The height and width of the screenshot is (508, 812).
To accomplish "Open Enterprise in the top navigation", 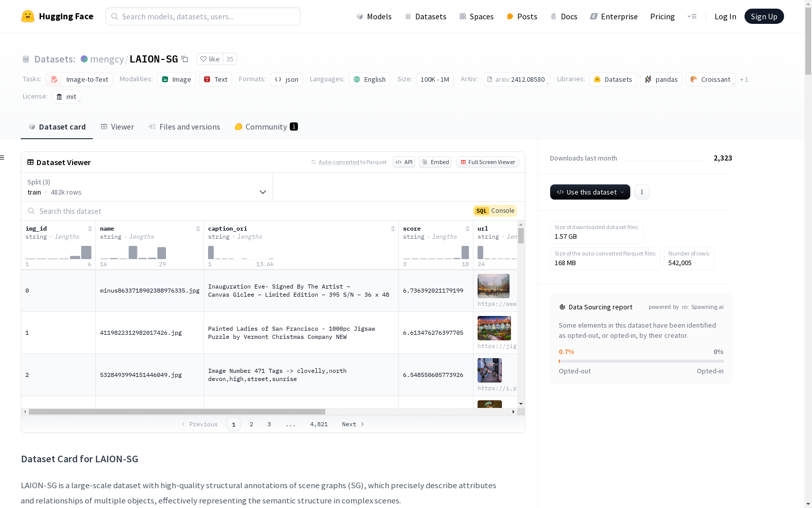I will point(614,16).
